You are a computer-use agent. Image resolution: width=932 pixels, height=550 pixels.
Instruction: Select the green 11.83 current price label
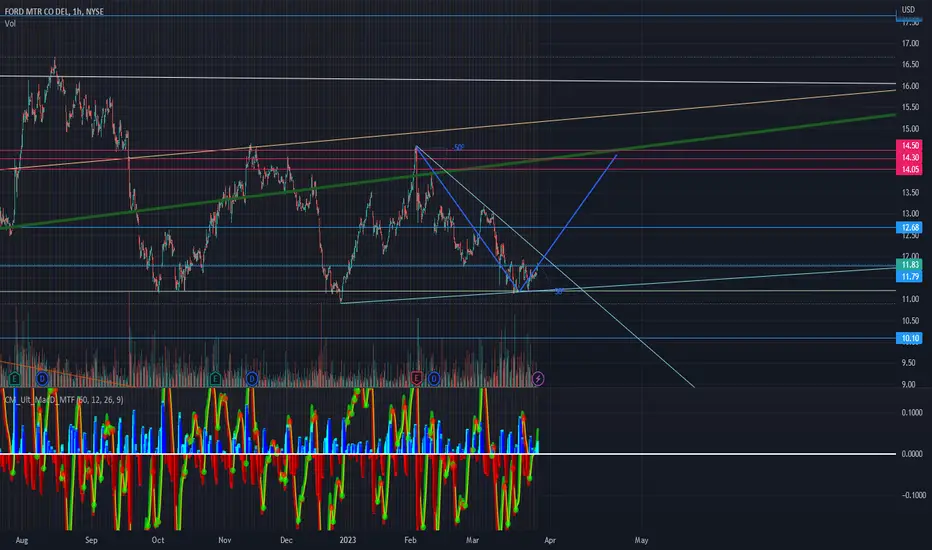click(909, 265)
